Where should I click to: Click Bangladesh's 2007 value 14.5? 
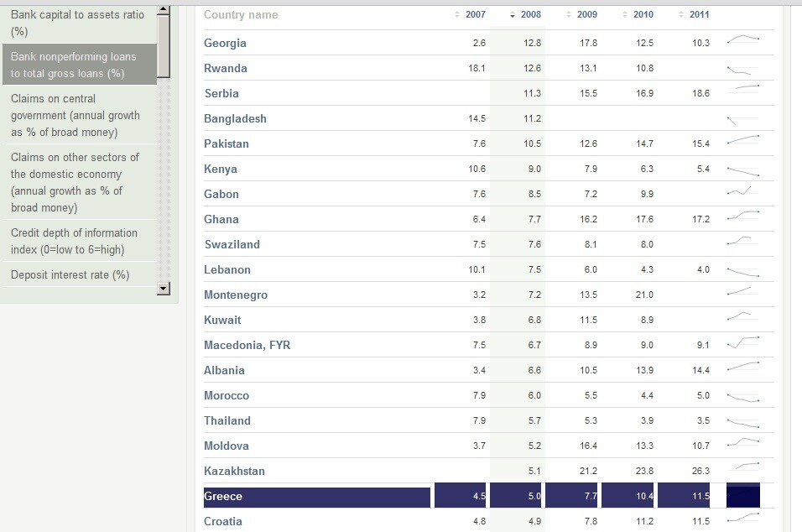[477, 118]
